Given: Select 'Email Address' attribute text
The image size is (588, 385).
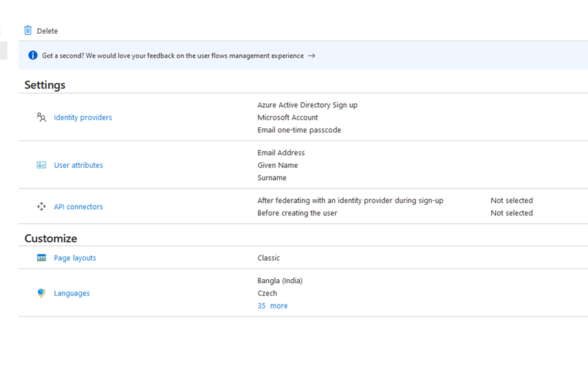Looking at the screenshot, I should click(281, 153).
